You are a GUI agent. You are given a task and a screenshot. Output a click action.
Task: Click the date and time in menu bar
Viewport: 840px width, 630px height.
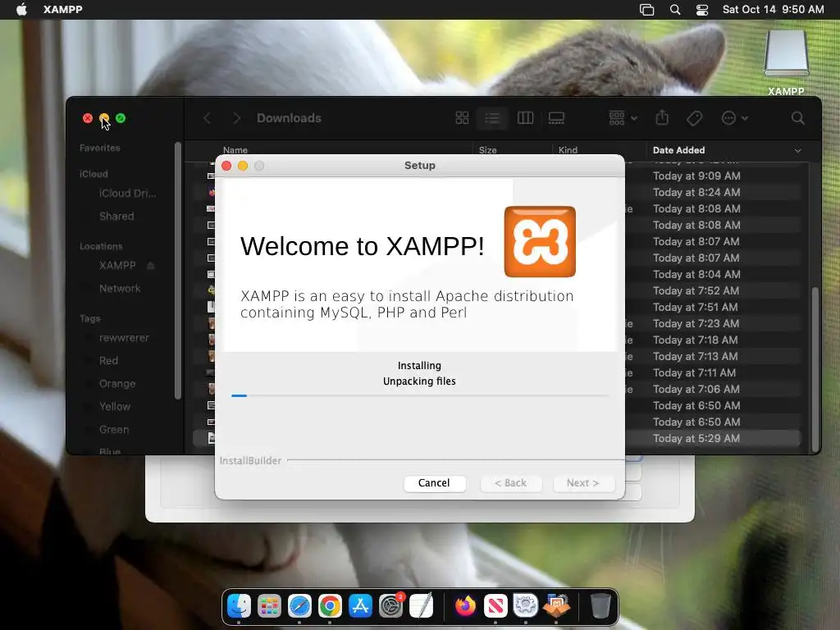click(x=773, y=10)
